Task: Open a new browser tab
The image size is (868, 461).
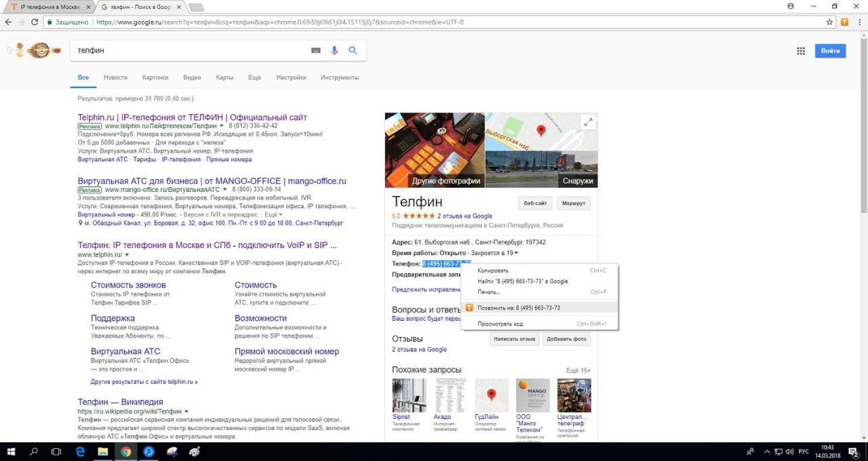Action: tap(197, 7)
